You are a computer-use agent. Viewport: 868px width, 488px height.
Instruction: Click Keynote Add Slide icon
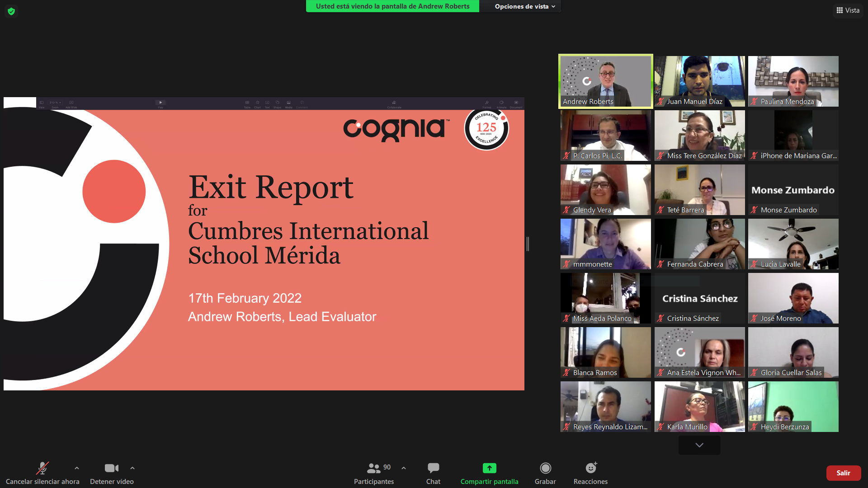[71, 103]
